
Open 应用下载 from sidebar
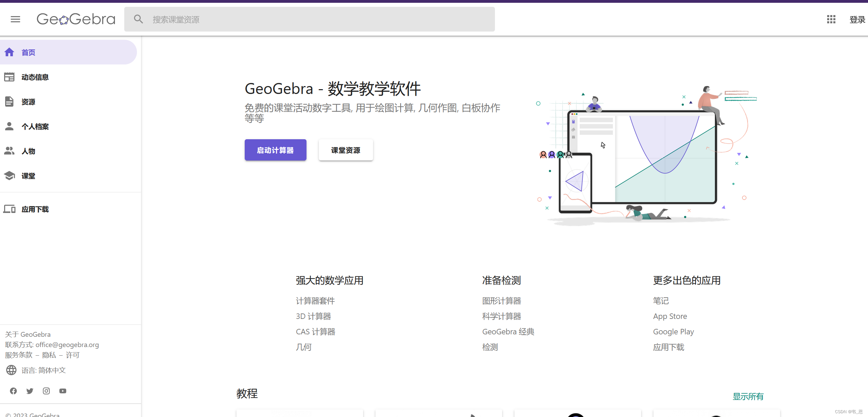(x=35, y=209)
